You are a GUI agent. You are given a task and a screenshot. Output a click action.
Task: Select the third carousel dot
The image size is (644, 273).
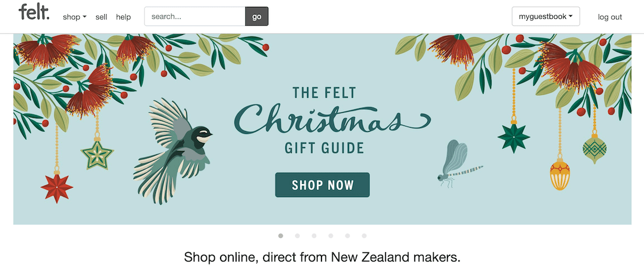[314, 235]
